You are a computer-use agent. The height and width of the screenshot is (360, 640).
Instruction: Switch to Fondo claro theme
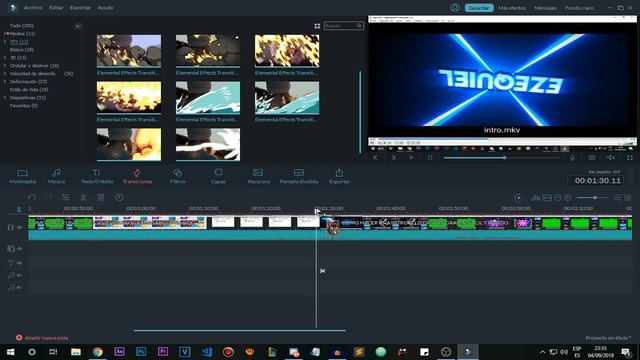pos(579,8)
